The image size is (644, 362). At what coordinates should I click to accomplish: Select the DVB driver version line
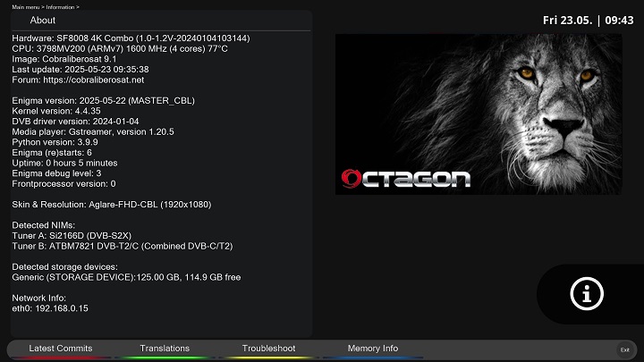(x=75, y=122)
